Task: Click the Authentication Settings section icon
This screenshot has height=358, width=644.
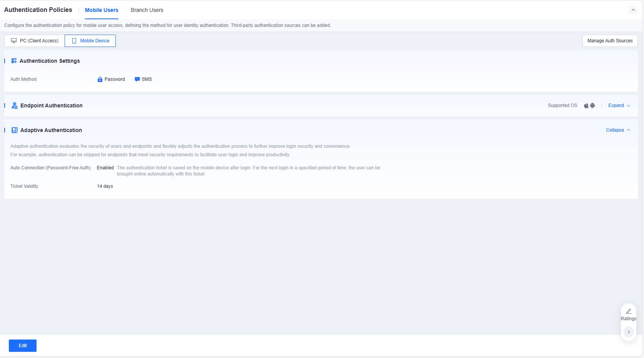Action: click(x=14, y=61)
